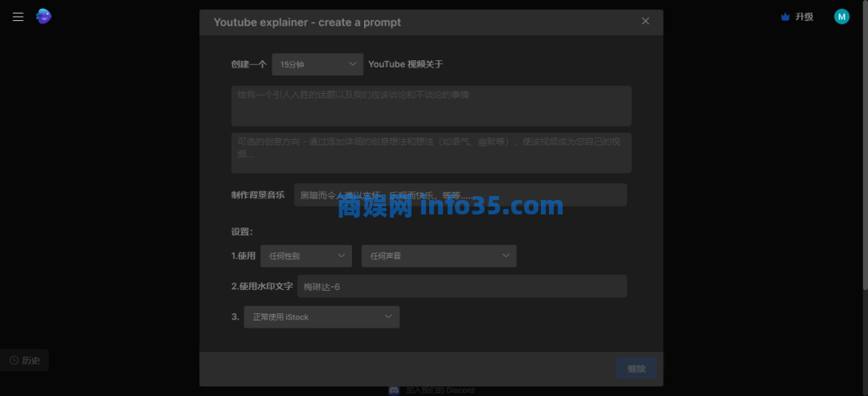Click the YouTube 视频关于 text

[x=406, y=64]
